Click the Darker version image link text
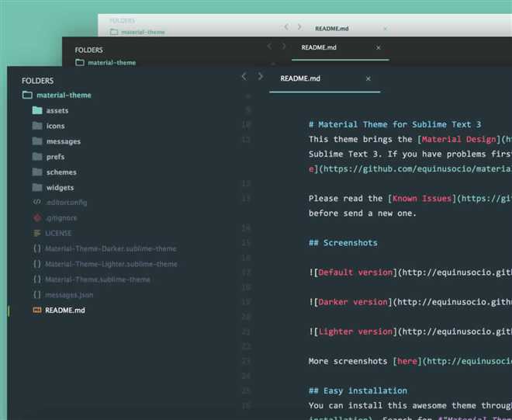The image size is (512, 420). pyautogui.click(x=353, y=302)
